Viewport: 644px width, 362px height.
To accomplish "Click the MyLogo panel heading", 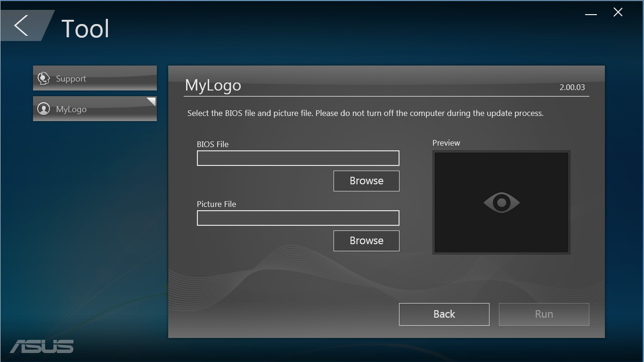I will click(x=213, y=85).
